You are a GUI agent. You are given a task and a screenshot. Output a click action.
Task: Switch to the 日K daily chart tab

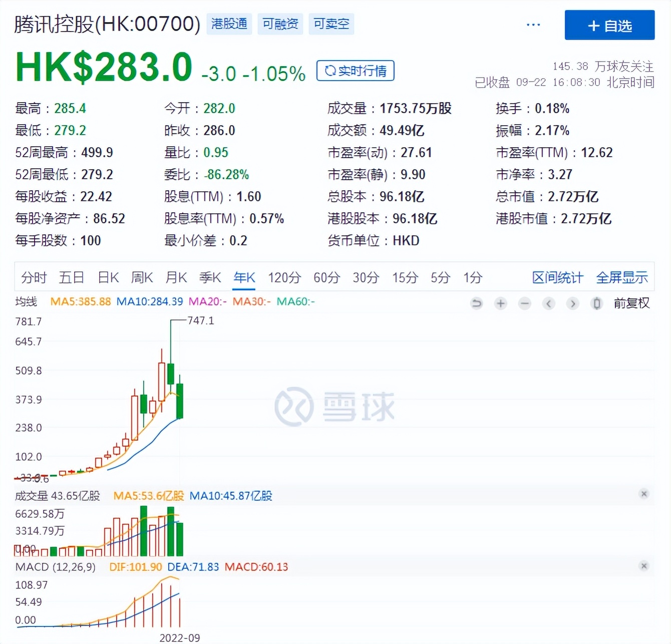(x=107, y=277)
